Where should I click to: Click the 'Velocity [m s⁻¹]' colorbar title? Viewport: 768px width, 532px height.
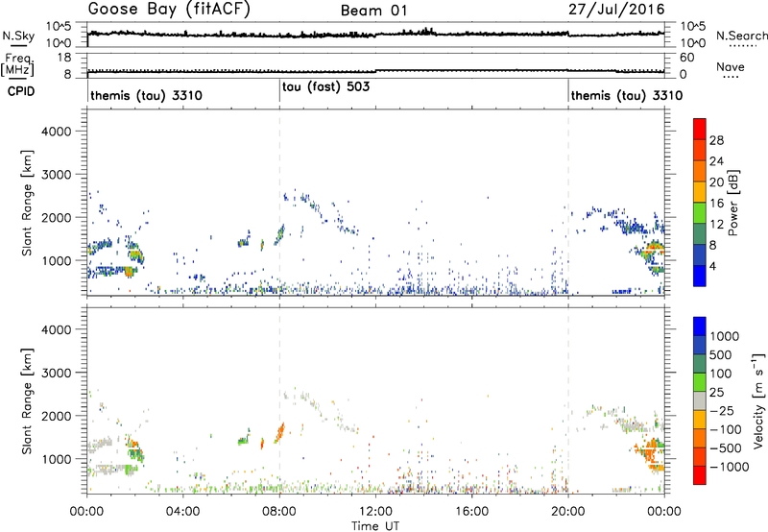[758, 400]
